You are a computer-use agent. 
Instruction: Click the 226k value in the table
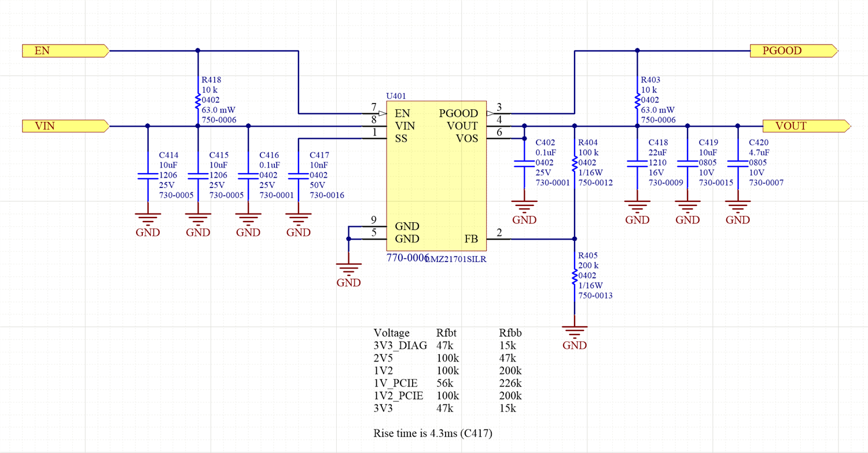tap(510, 383)
